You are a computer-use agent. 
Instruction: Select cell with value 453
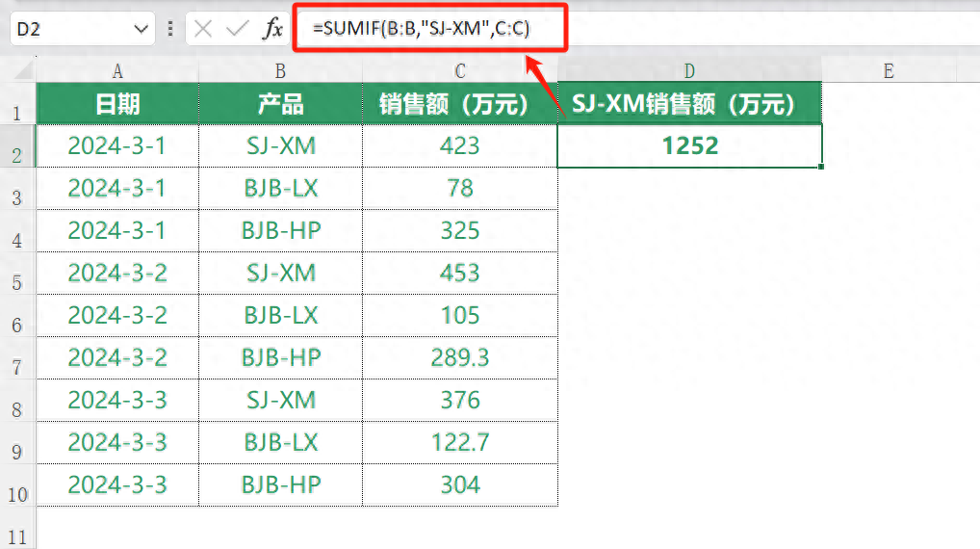460,274
